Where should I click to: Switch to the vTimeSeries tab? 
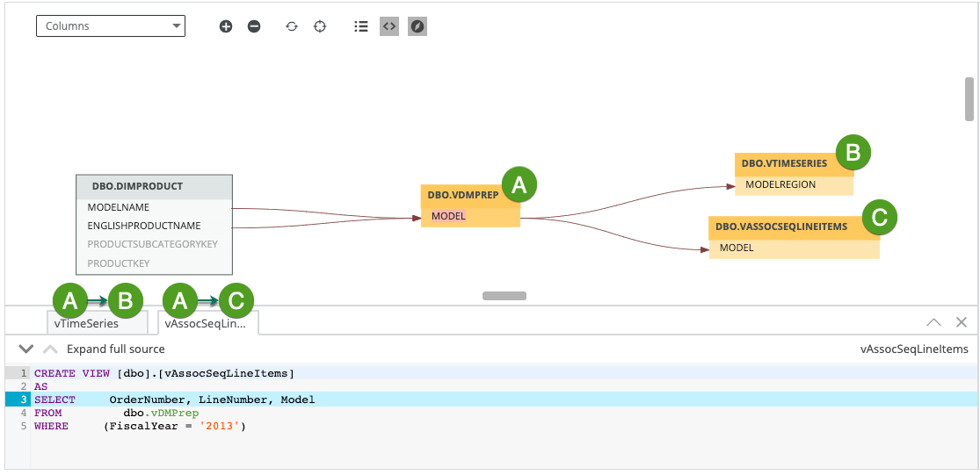click(x=86, y=324)
